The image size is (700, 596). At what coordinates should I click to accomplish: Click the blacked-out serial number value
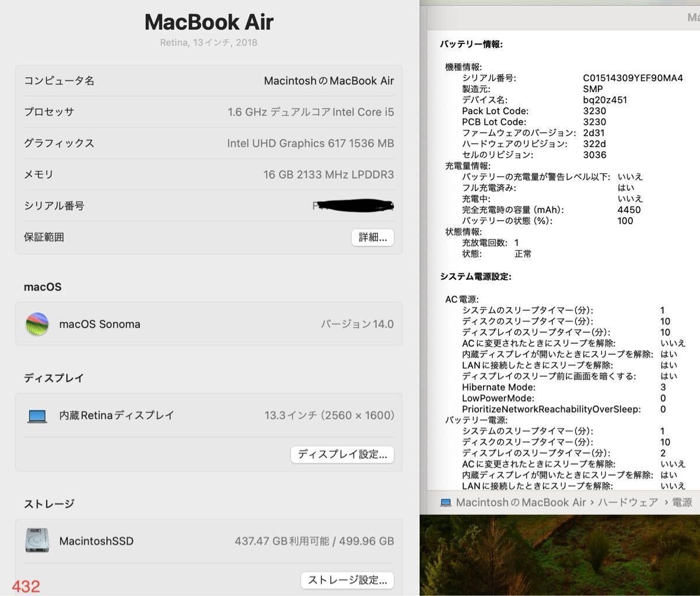click(x=353, y=205)
